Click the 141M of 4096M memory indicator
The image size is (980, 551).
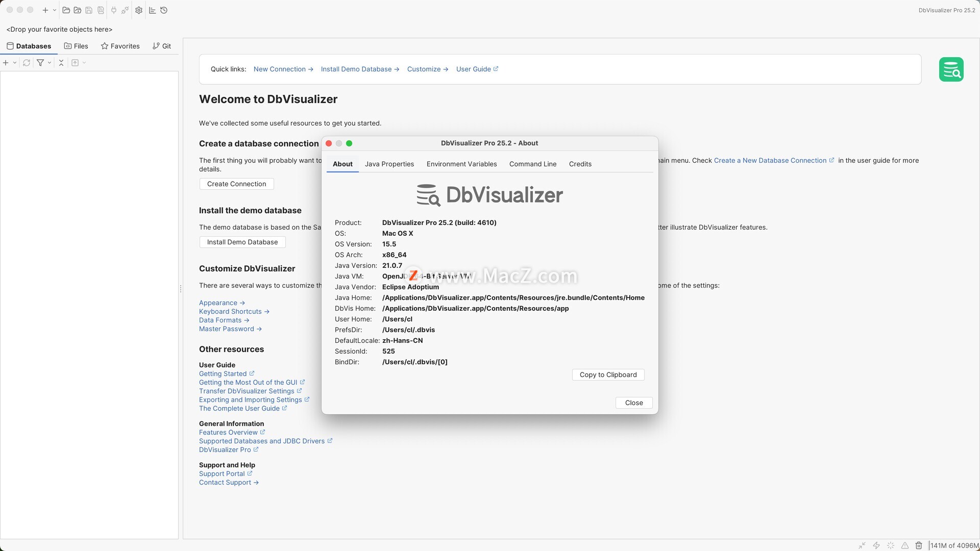(x=954, y=545)
